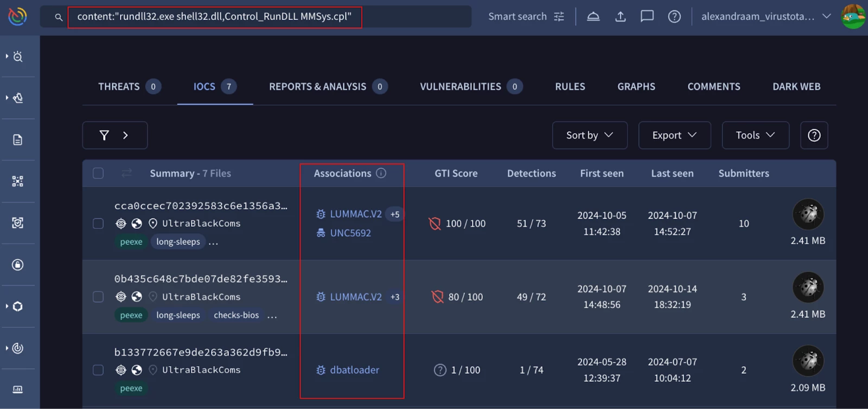This screenshot has height=409, width=868.
Task: Click the +5 more associations badge
Action: click(395, 214)
